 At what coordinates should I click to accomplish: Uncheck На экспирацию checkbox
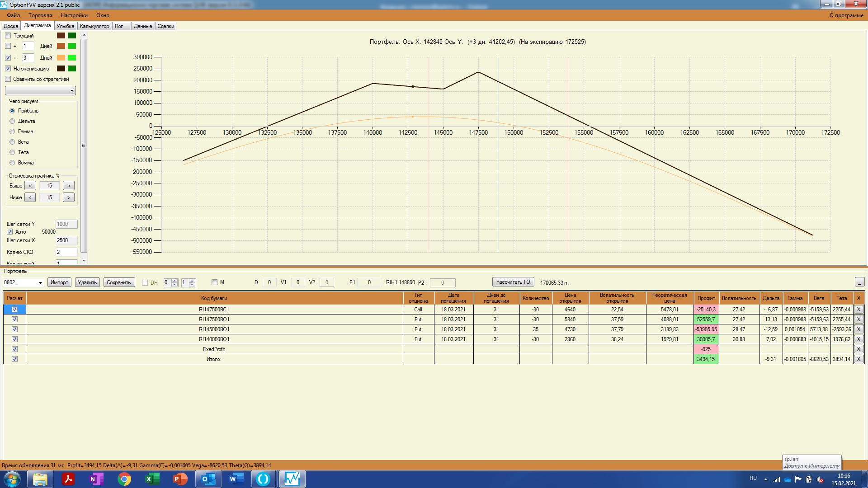(8, 69)
